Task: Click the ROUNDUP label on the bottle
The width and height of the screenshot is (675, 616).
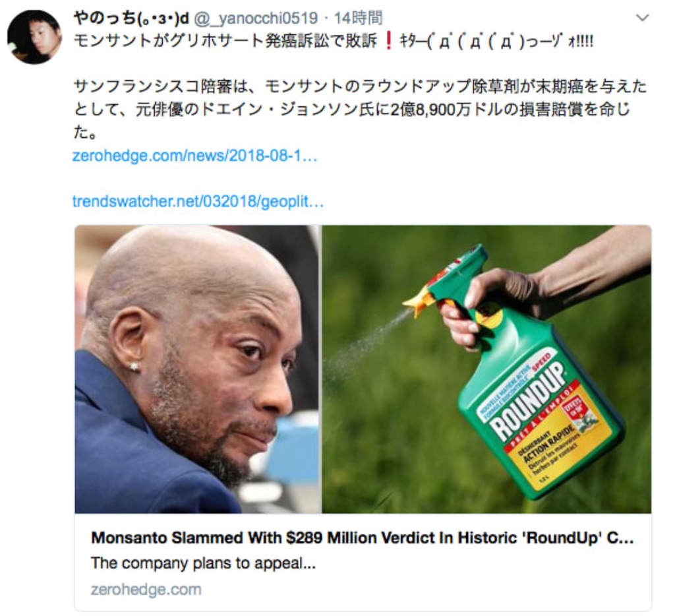Action: tap(529, 399)
